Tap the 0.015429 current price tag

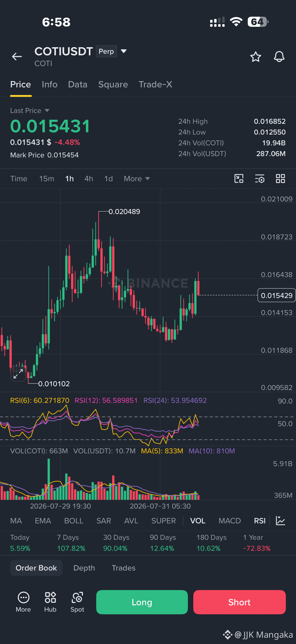[277, 295]
